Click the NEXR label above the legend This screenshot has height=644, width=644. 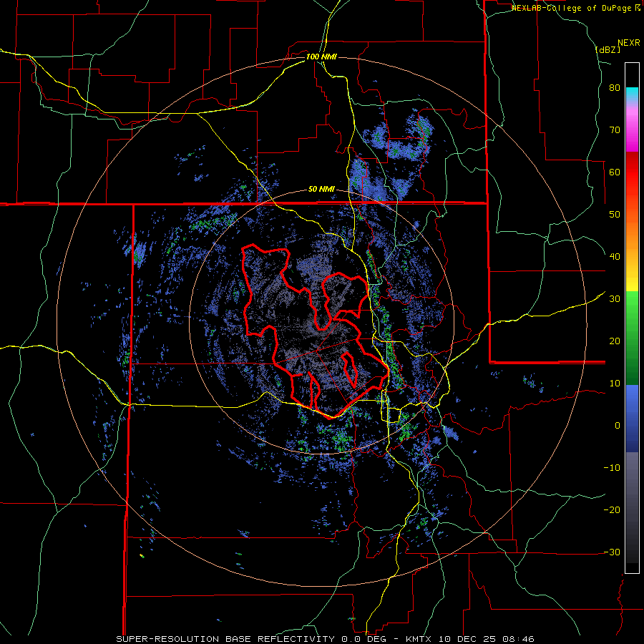[628, 43]
